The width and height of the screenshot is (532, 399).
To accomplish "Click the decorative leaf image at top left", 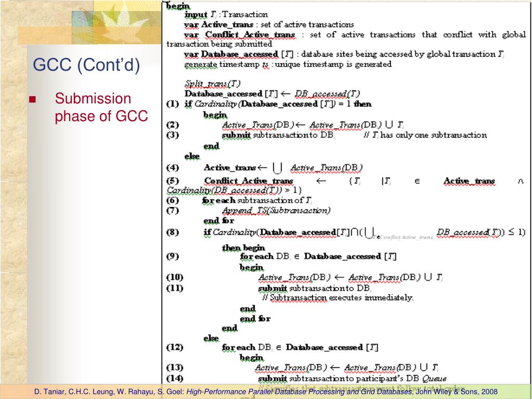I will [x=117, y=23].
